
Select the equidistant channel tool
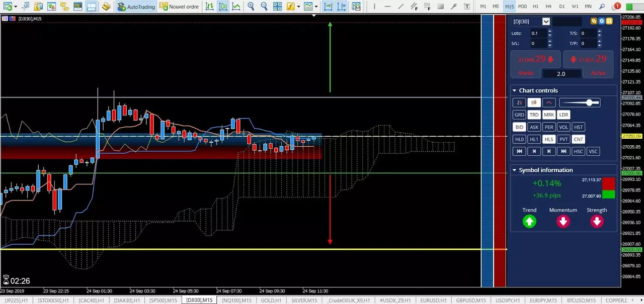point(414,7)
